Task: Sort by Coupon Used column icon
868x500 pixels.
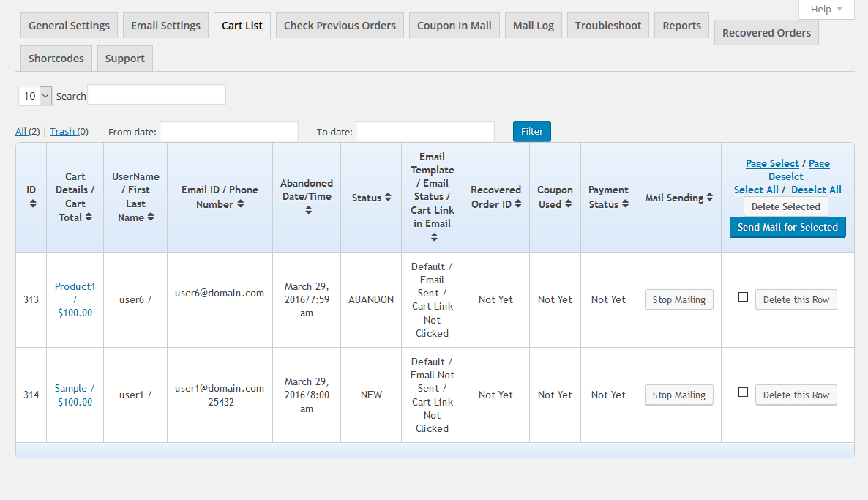Action: point(566,204)
